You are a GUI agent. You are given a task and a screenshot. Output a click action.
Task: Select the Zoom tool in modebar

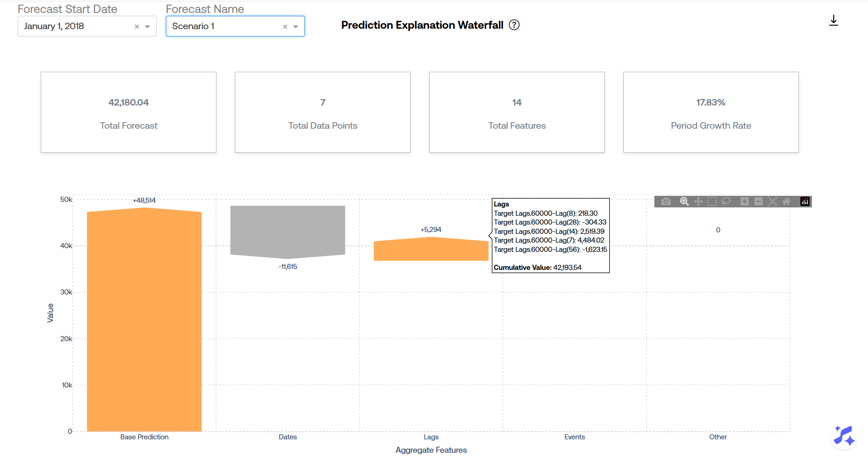coord(684,201)
